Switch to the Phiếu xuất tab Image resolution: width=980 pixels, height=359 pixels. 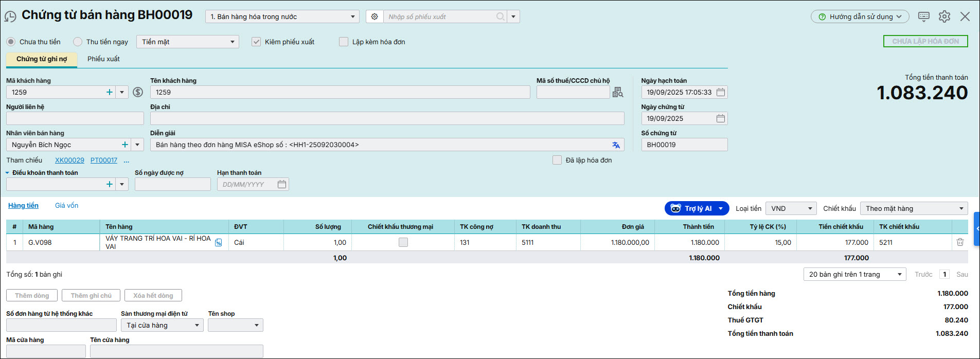pos(103,59)
